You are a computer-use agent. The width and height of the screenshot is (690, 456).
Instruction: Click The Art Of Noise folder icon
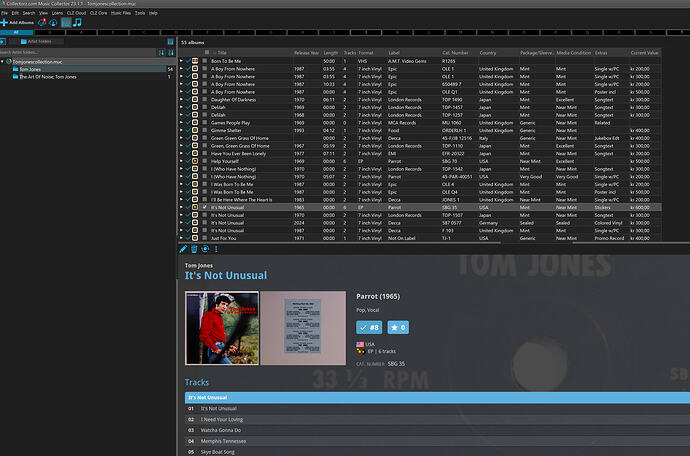pos(15,77)
